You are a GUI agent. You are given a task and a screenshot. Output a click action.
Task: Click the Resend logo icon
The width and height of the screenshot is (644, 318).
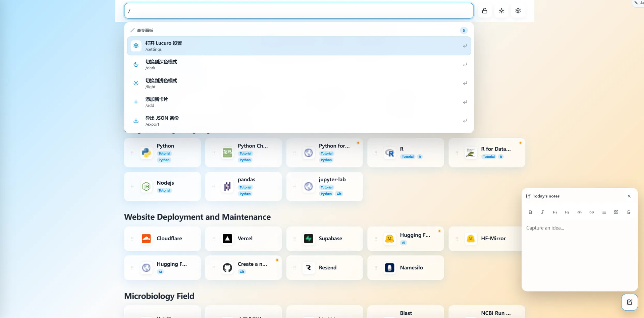[x=309, y=268]
